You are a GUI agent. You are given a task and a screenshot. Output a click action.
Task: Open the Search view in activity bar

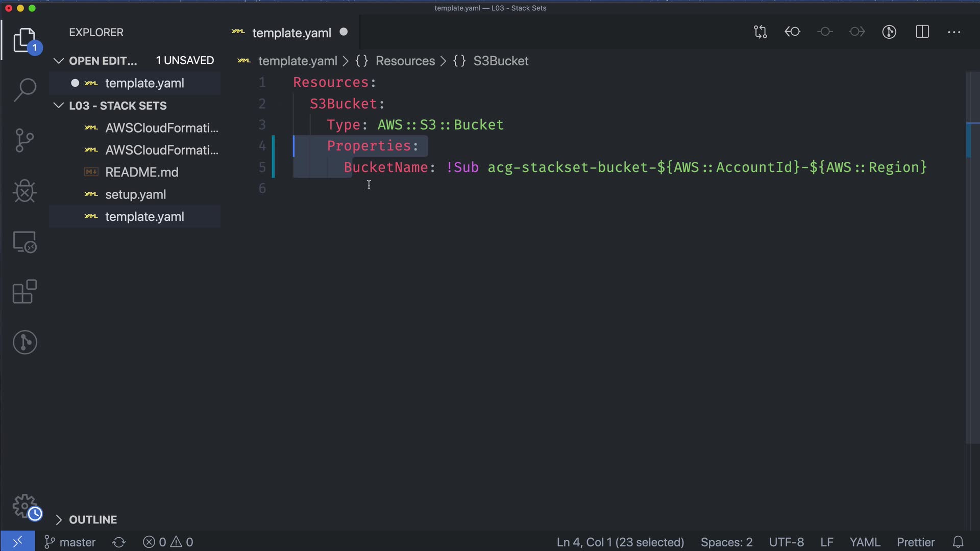(x=24, y=90)
